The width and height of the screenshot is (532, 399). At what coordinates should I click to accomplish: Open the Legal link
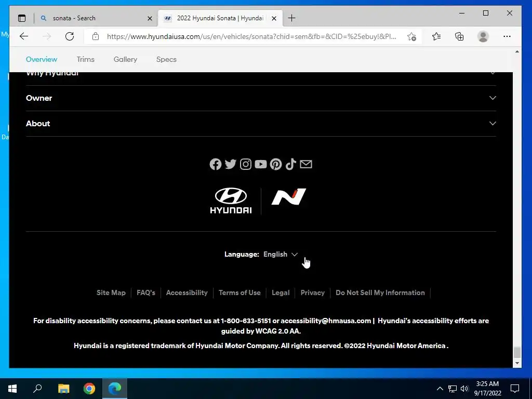pyautogui.click(x=281, y=293)
